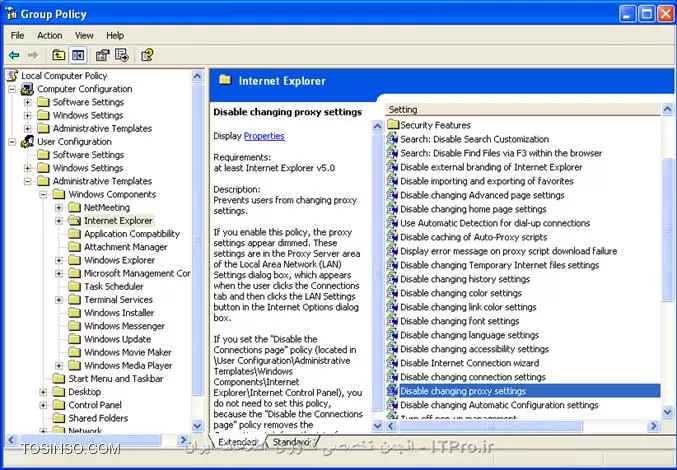Select Disable changing Advanced page settings
Screen dimensions: 677x470
pyautogui.click(x=482, y=195)
